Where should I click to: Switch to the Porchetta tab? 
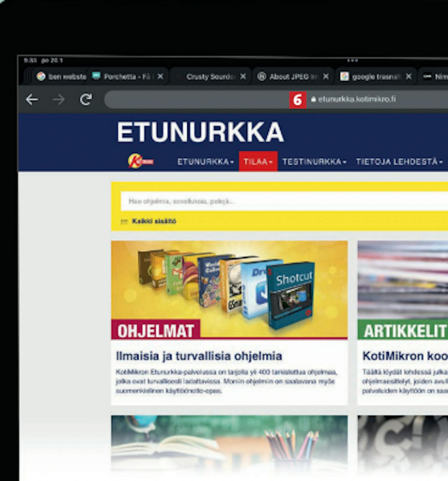128,76
